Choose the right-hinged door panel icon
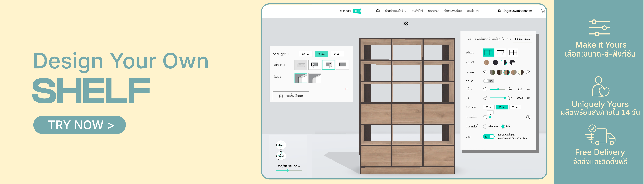 [x=329, y=65]
